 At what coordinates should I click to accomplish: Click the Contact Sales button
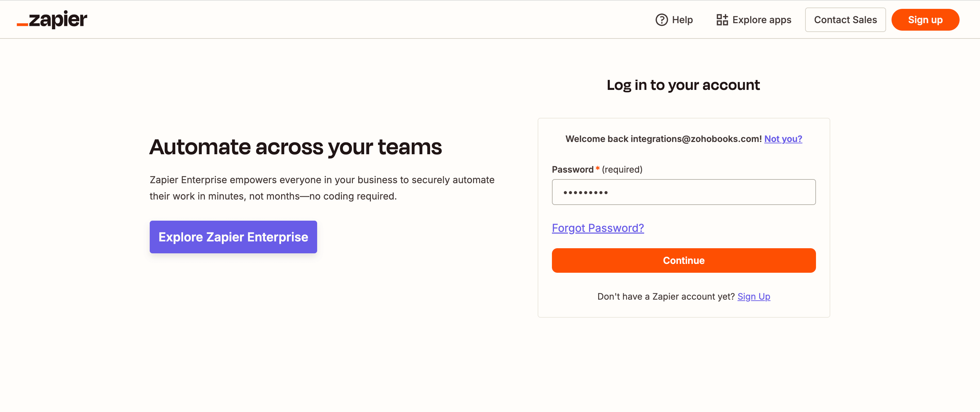(845, 19)
